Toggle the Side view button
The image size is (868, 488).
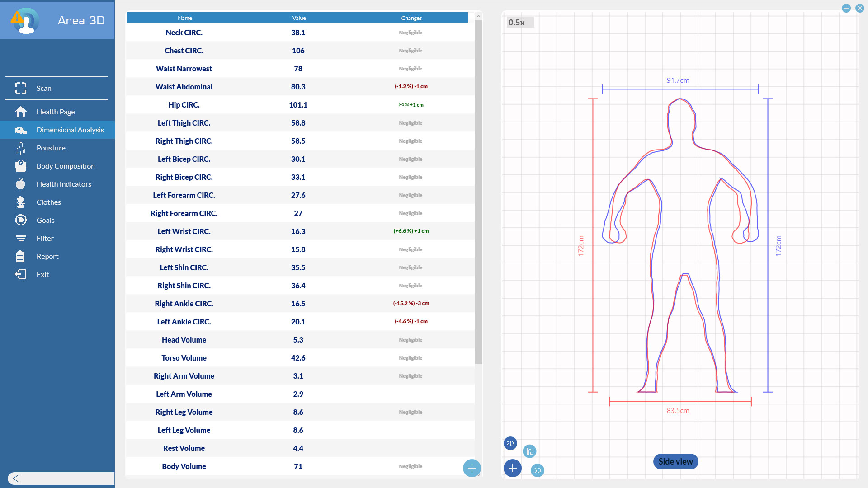click(x=675, y=461)
